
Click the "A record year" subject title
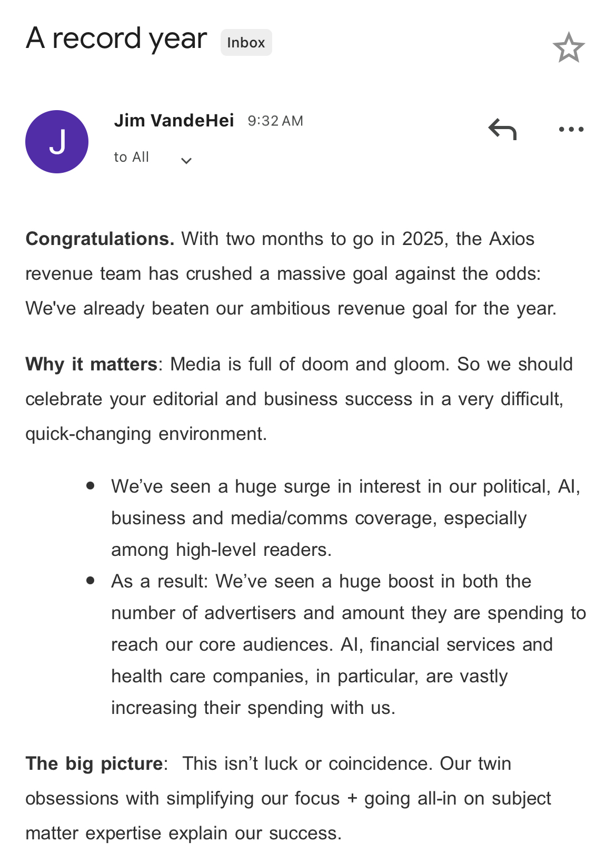[x=116, y=39]
